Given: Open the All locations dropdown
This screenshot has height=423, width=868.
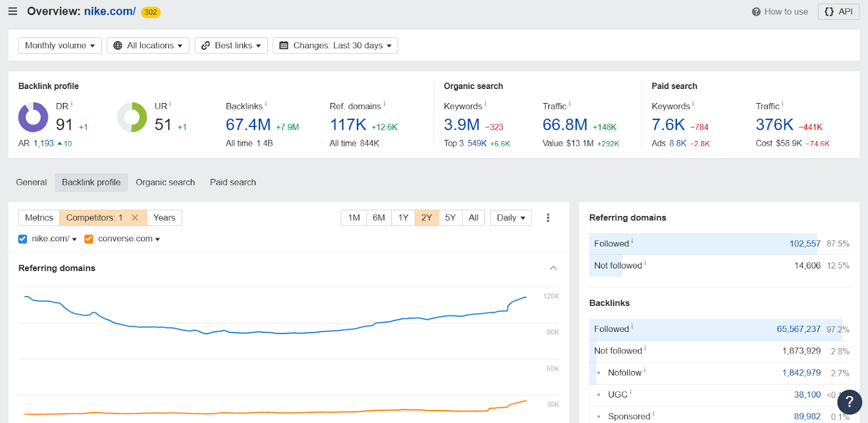Looking at the screenshot, I should click(148, 46).
